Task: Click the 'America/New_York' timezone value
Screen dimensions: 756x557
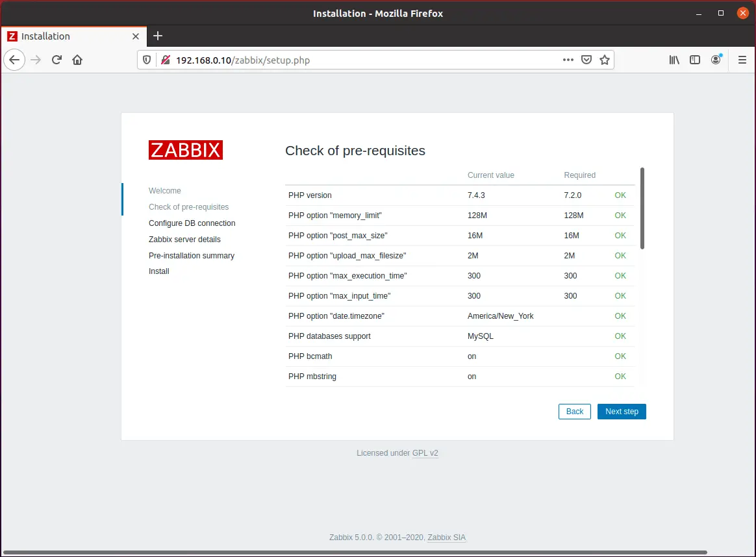Action: pos(501,316)
